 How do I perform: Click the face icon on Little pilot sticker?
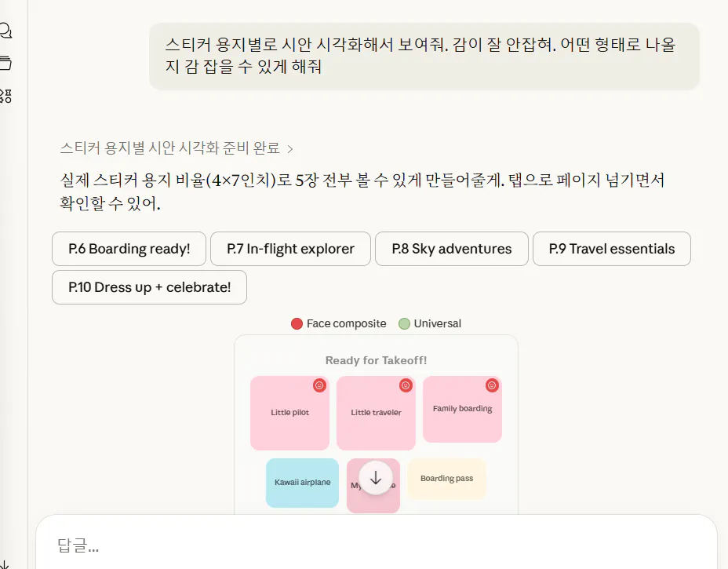click(319, 385)
